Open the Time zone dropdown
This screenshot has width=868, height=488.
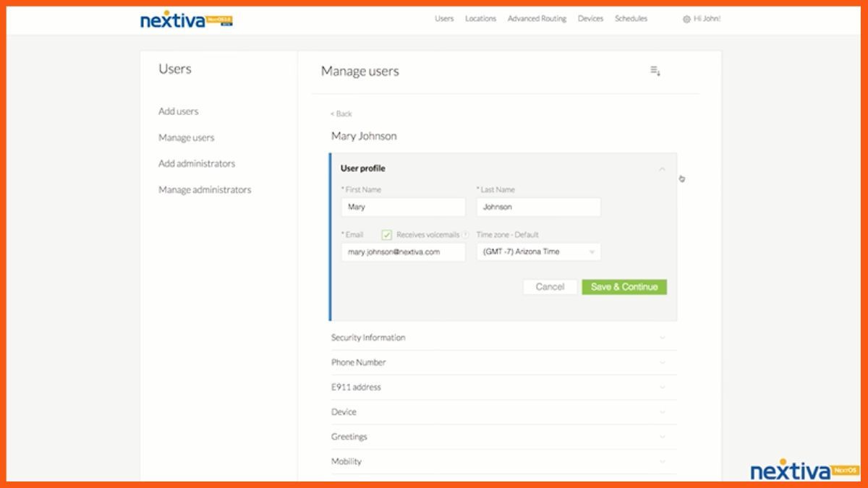pos(538,252)
